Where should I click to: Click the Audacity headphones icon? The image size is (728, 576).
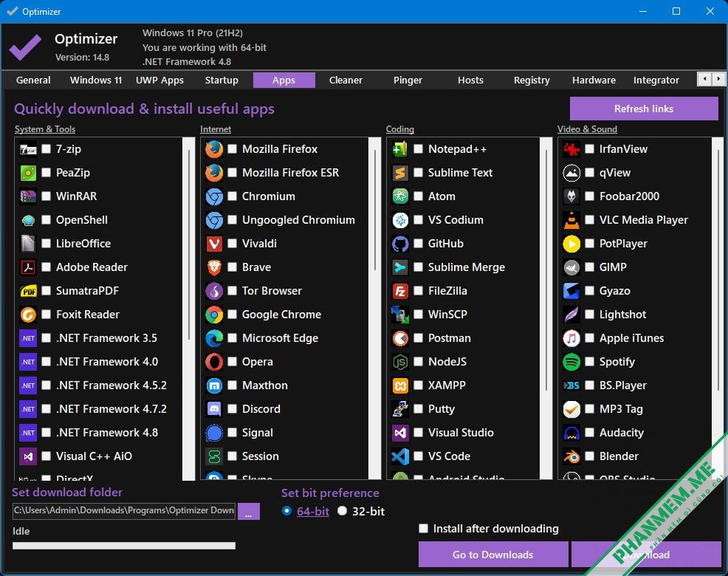(x=571, y=433)
